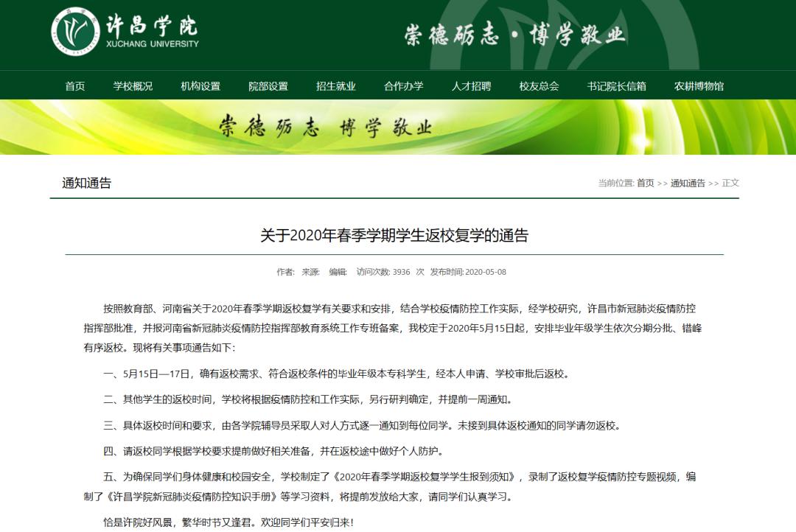This screenshot has height=532, width=796.
Task: Click the 作者: label in article meta
Action: [x=285, y=272]
